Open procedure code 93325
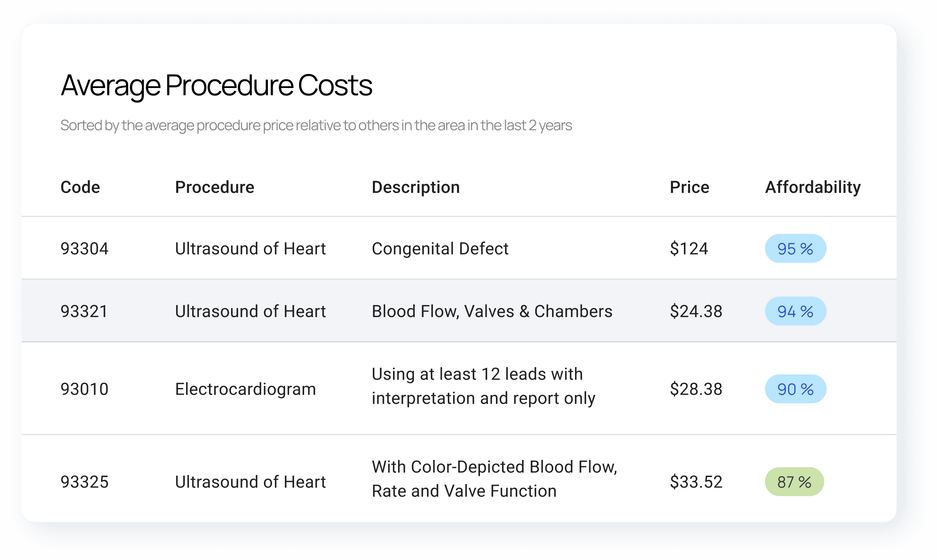 click(x=84, y=482)
